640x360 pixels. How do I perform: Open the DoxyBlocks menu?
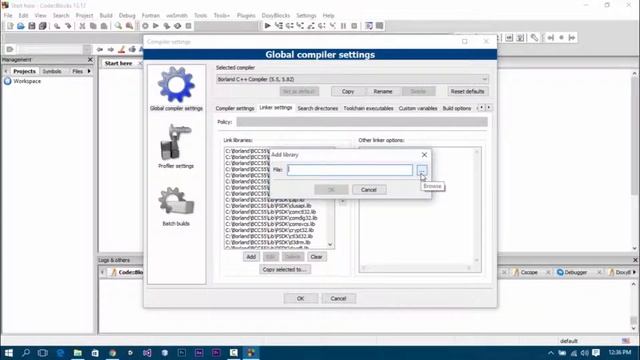pyautogui.click(x=276, y=16)
